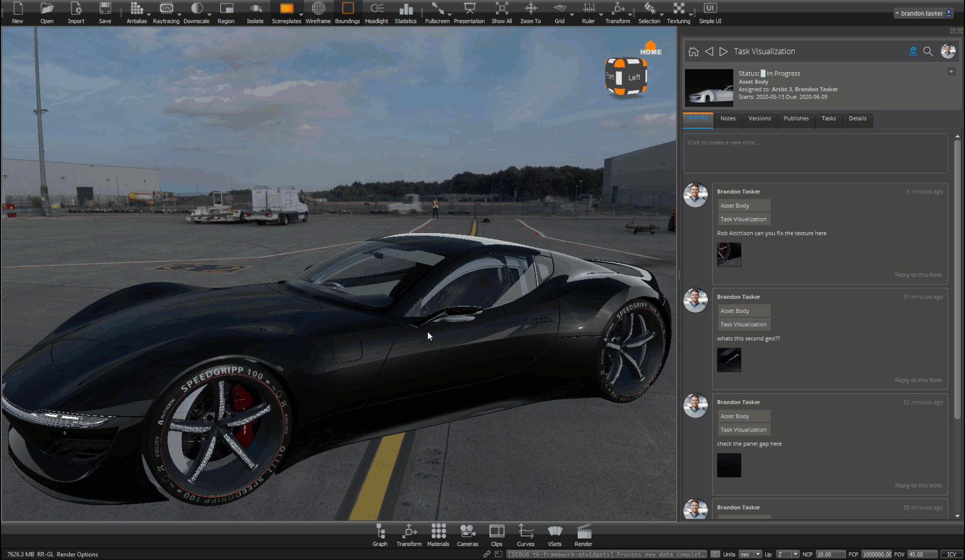Toggle the Wireframe display mode
The image size is (965, 560).
(x=318, y=11)
